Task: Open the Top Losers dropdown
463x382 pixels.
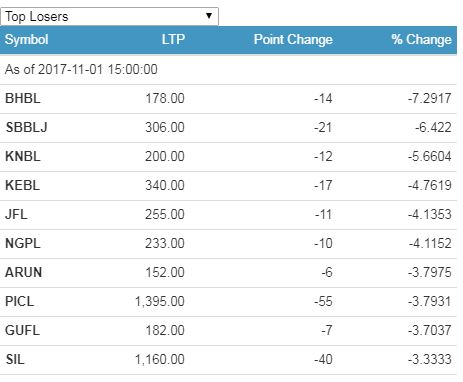Action: click(109, 16)
